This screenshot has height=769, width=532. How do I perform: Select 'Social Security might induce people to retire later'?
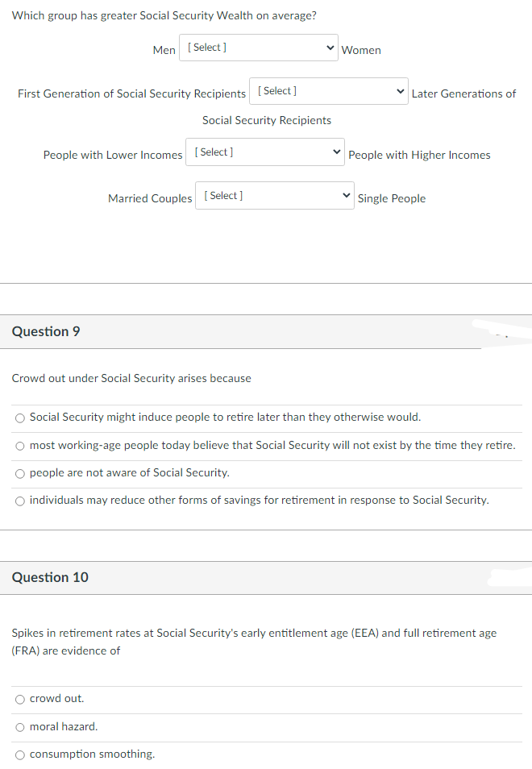click(19, 418)
